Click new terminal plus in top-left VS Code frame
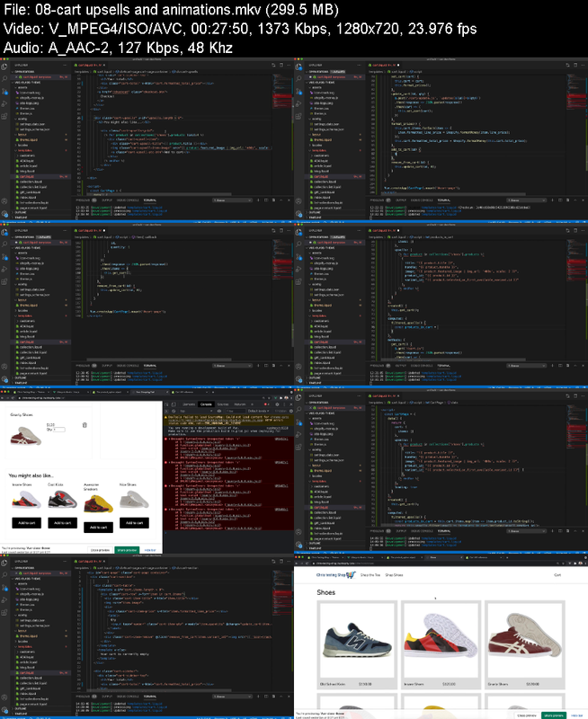Image resolution: width=588 pixels, height=719 pixels. [x=259, y=200]
